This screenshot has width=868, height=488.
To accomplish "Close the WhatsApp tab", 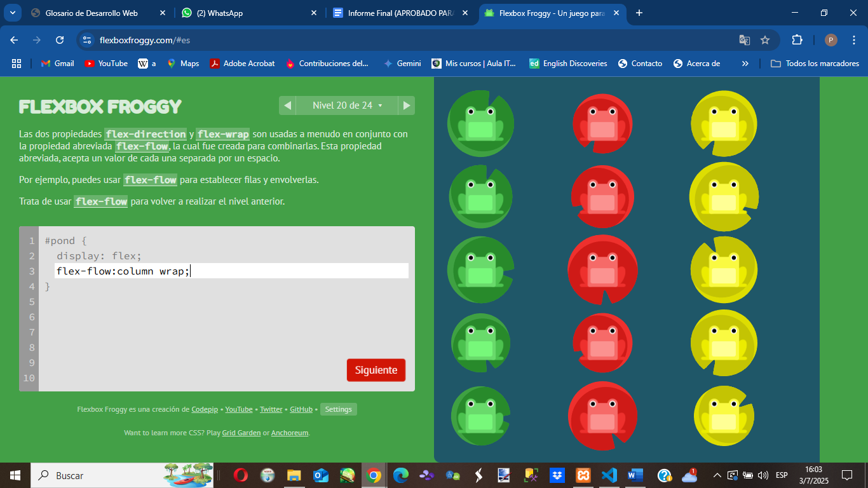I will pyautogui.click(x=314, y=13).
